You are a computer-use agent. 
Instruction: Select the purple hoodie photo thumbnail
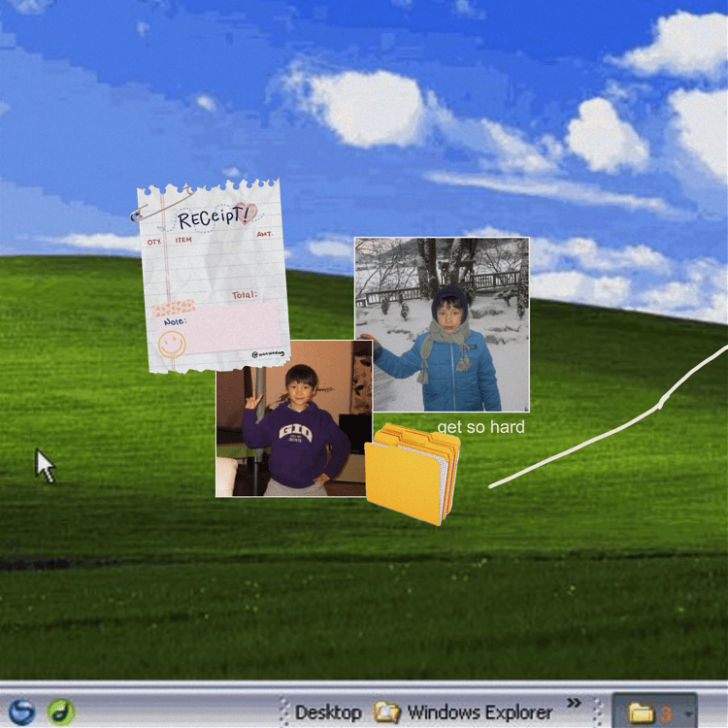click(x=294, y=418)
